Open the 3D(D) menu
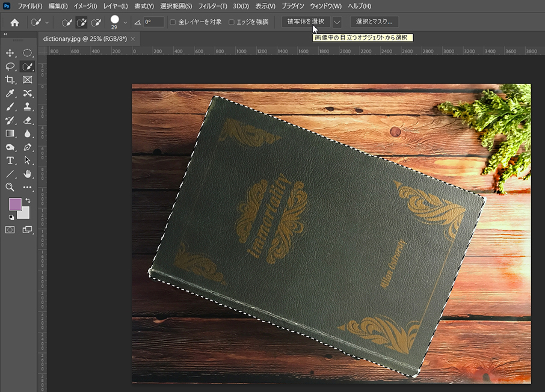 click(241, 6)
